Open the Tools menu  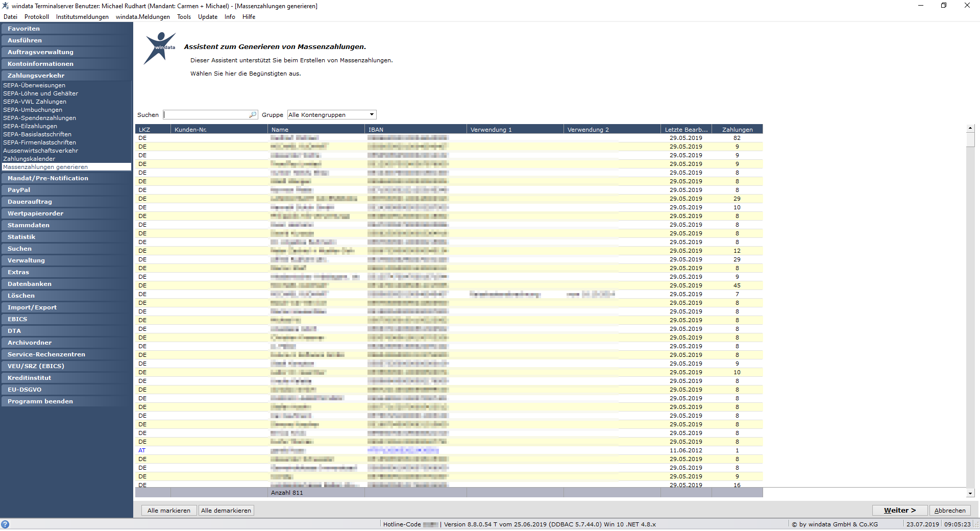184,17
